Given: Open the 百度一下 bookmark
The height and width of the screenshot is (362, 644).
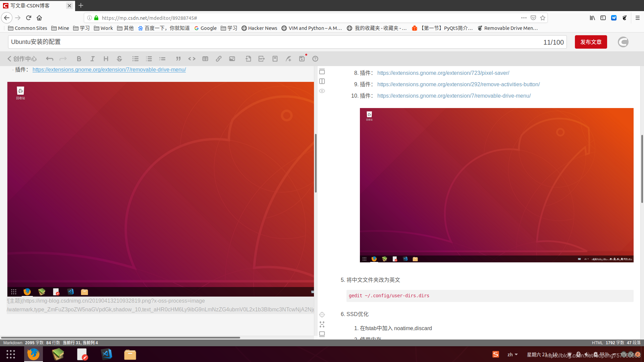Looking at the screenshot, I should pos(164,28).
